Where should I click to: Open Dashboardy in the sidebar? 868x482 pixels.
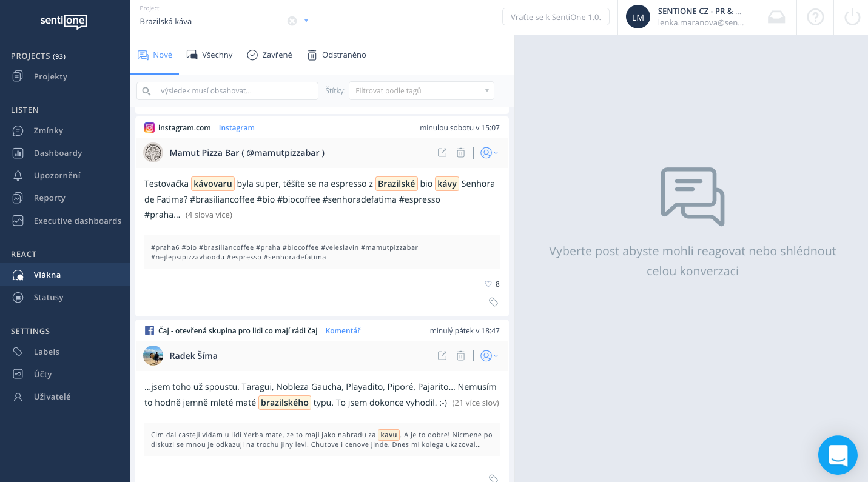click(58, 153)
